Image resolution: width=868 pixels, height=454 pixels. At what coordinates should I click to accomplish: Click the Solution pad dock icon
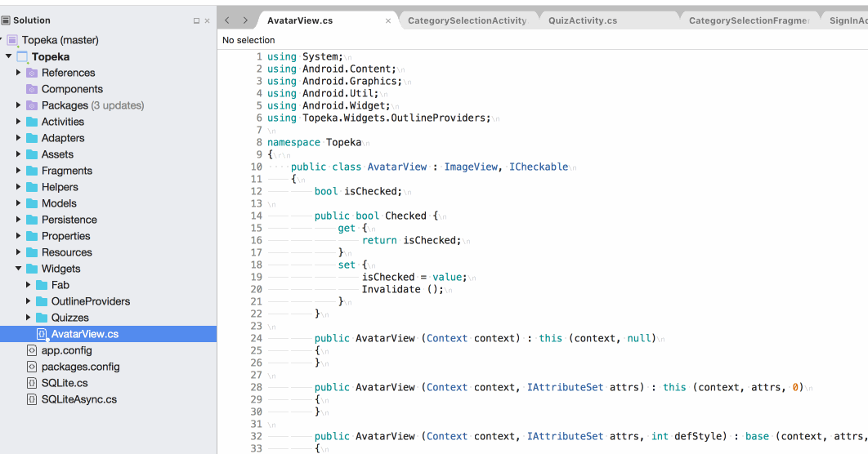(x=196, y=21)
